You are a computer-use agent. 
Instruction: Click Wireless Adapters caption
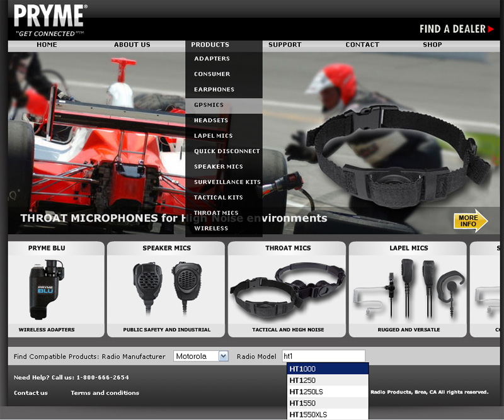47,330
